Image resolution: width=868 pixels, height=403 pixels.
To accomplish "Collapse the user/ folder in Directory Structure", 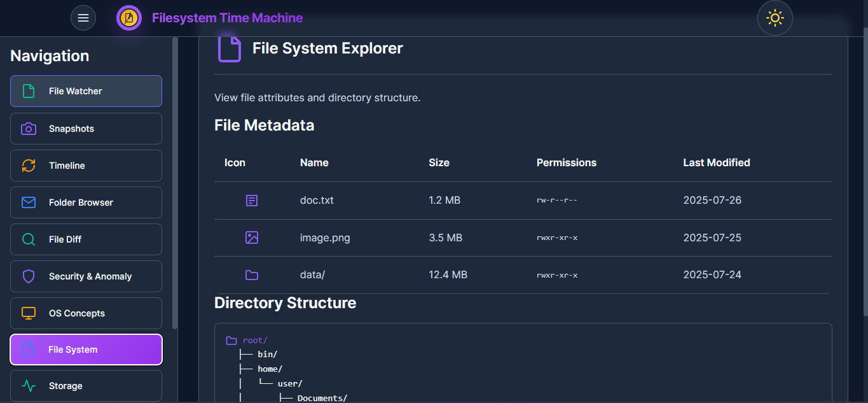I will (289, 383).
